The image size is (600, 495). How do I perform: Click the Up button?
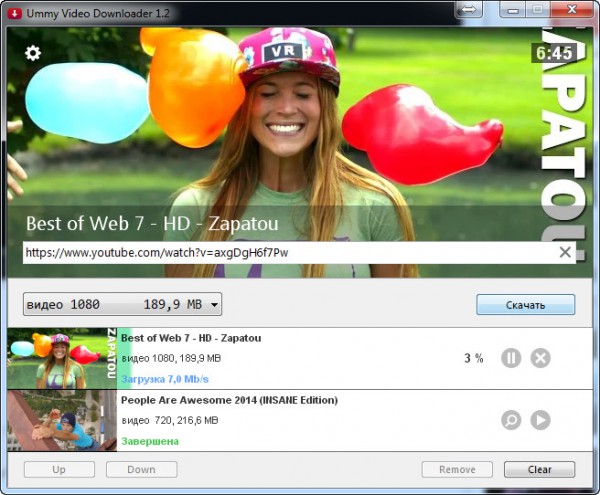59,469
